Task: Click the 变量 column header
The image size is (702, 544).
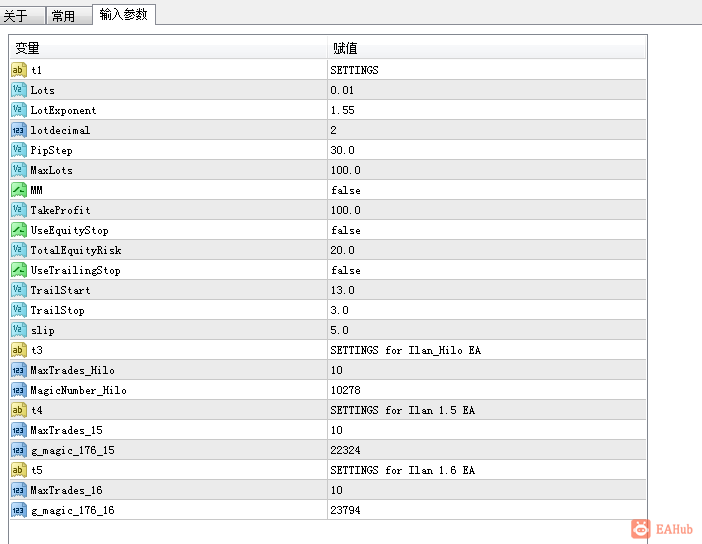Action: pyautogui.click(x=168, y=47)
